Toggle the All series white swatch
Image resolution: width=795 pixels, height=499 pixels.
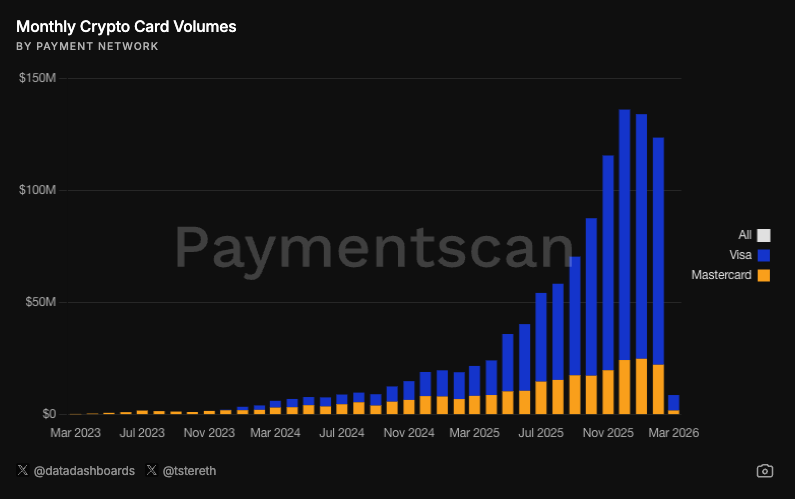[764, 235]
